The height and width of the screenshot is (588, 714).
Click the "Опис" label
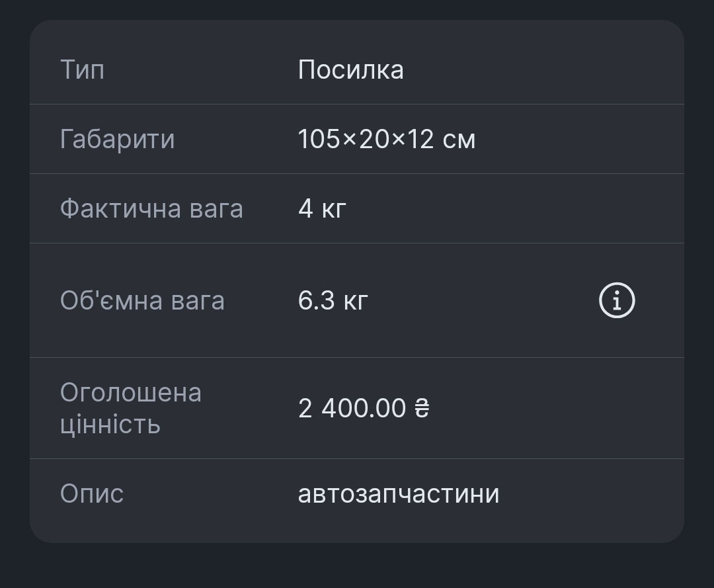[91, 494]
